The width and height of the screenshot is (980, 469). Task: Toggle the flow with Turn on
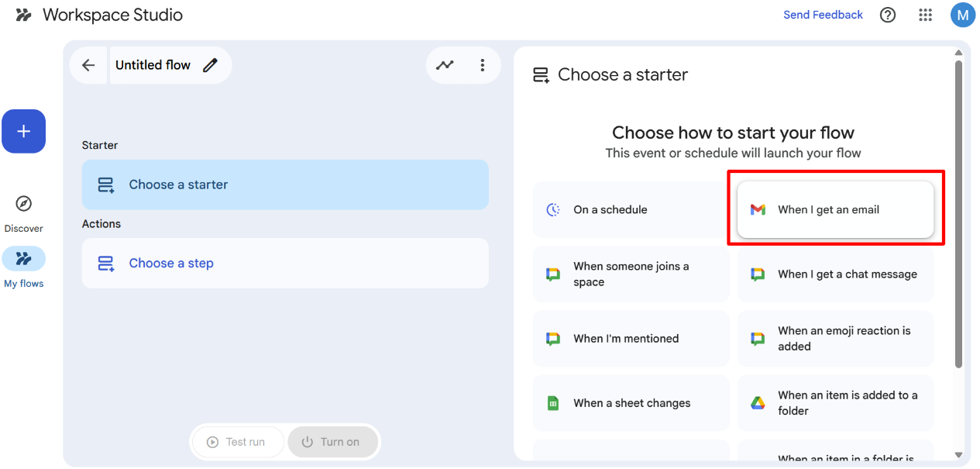coord(332,442)
